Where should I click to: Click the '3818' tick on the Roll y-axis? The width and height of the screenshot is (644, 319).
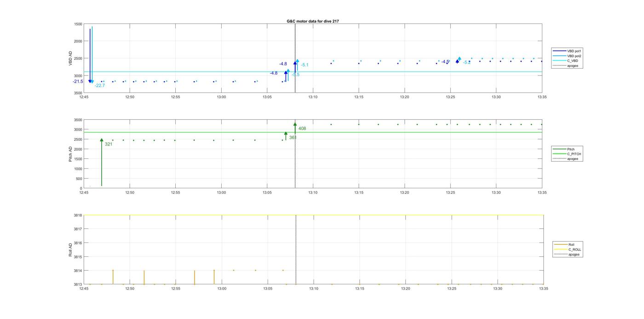pyautogui.click(x=78, y=215)
